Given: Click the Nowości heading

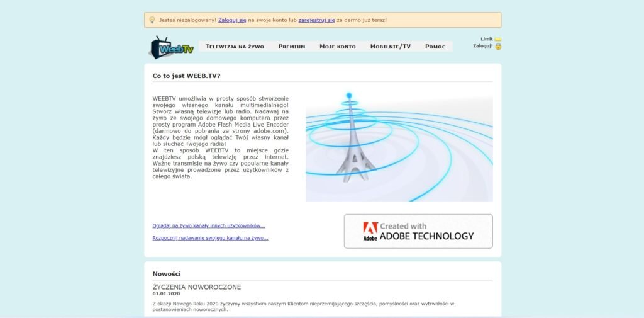Looking at the screenshot, I should 166,273.
